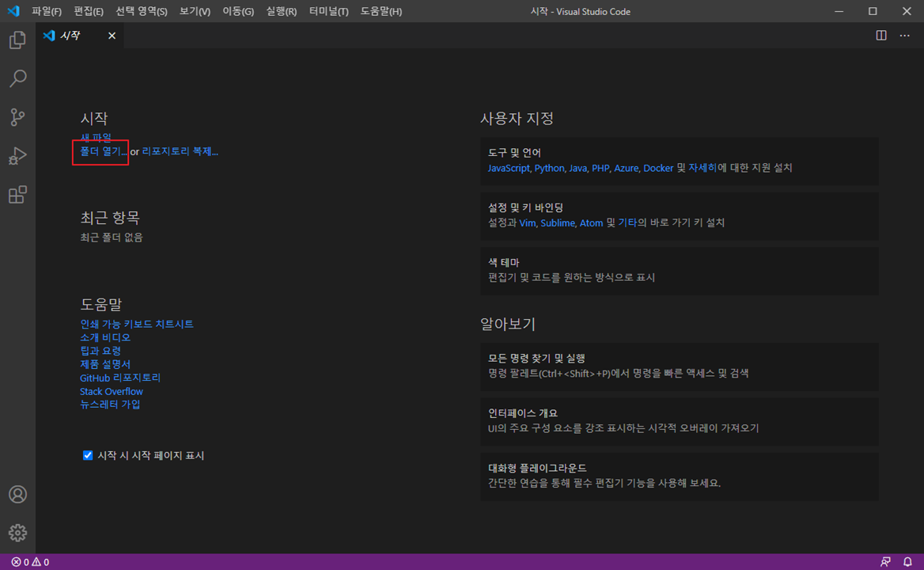Open the Manage gear icon

point(17,533)
